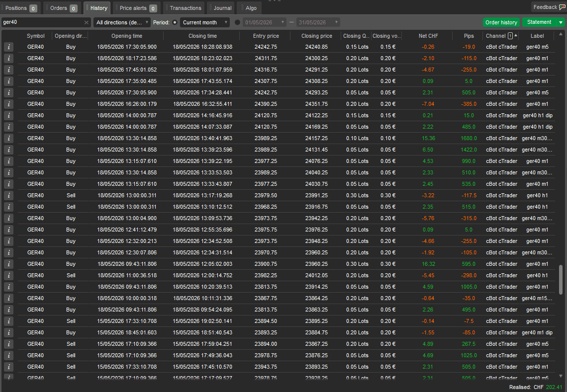Select the History tab
The width and height of the screenshot is (567, 392).
(97, 8)
